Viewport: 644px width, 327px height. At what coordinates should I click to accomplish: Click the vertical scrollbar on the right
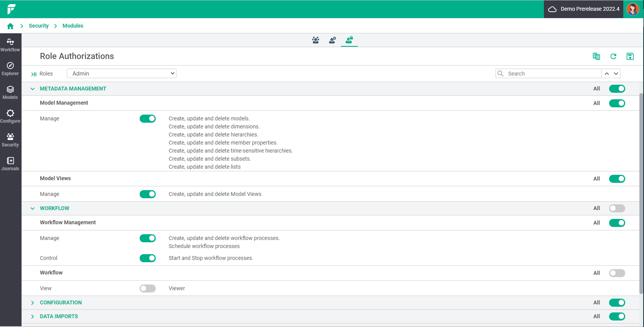[641, 194]
